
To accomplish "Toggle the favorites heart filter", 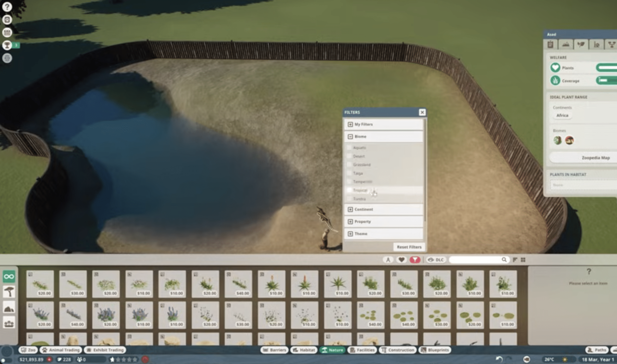I will 401,260.
